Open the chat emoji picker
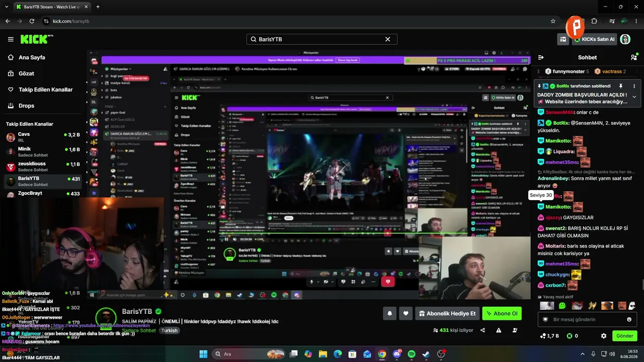This screenshot has width=644, height=362. coord(629,319)
